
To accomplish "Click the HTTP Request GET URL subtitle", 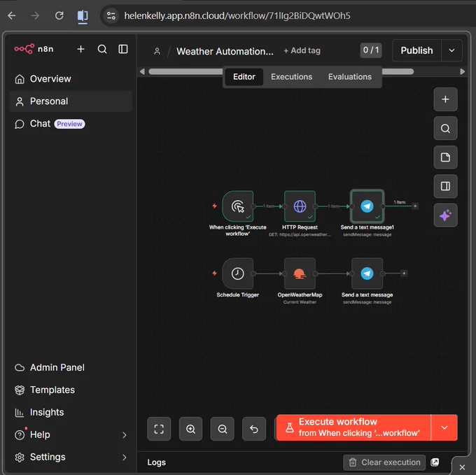I will click(300, 234).
